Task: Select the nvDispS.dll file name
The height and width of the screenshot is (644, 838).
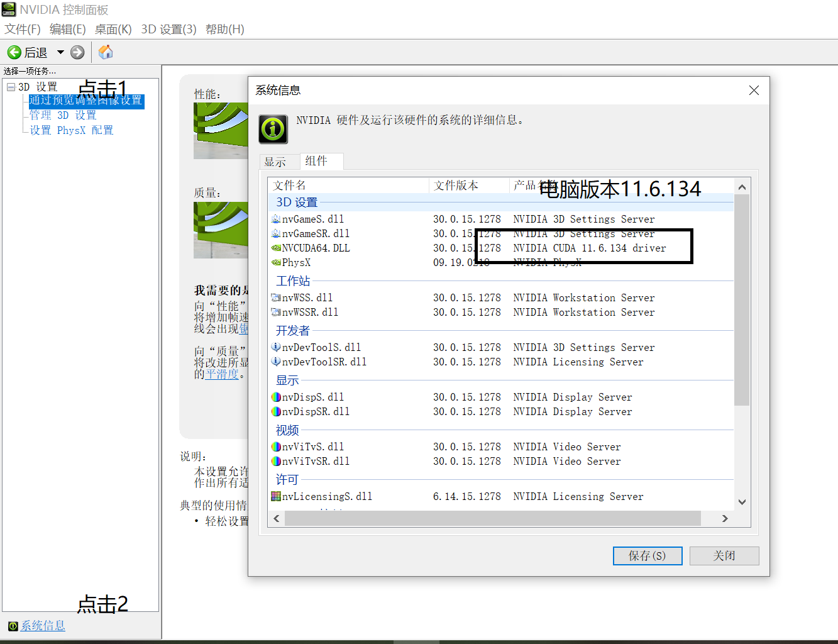Action: pos(313,397)
